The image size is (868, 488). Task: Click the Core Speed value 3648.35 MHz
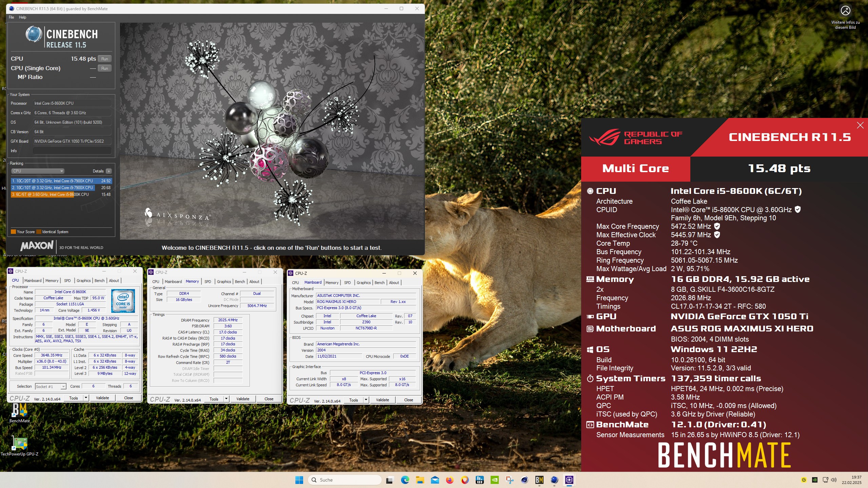point(52,355)
